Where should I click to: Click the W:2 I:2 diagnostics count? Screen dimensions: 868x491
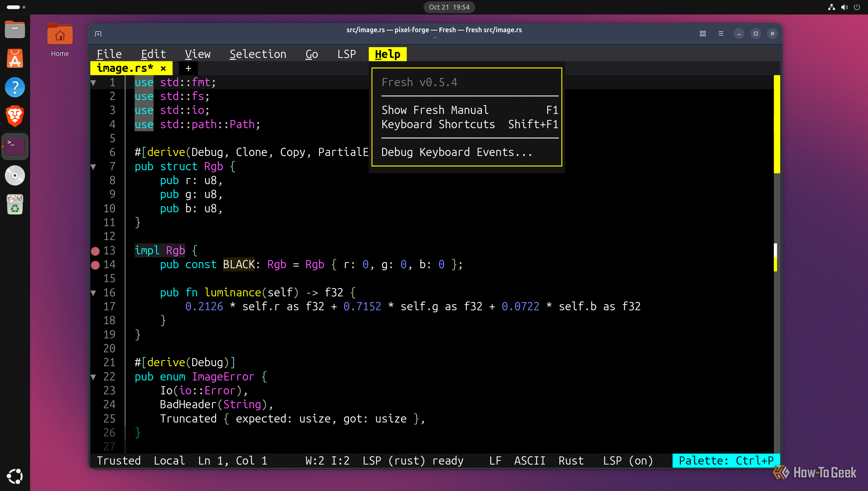click(x=327, y=461)
